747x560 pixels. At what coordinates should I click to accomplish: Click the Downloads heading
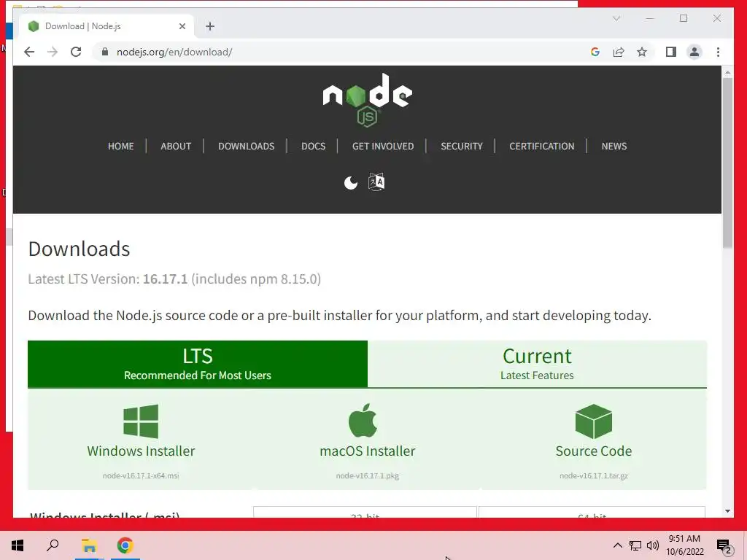(x=79, y=249)
